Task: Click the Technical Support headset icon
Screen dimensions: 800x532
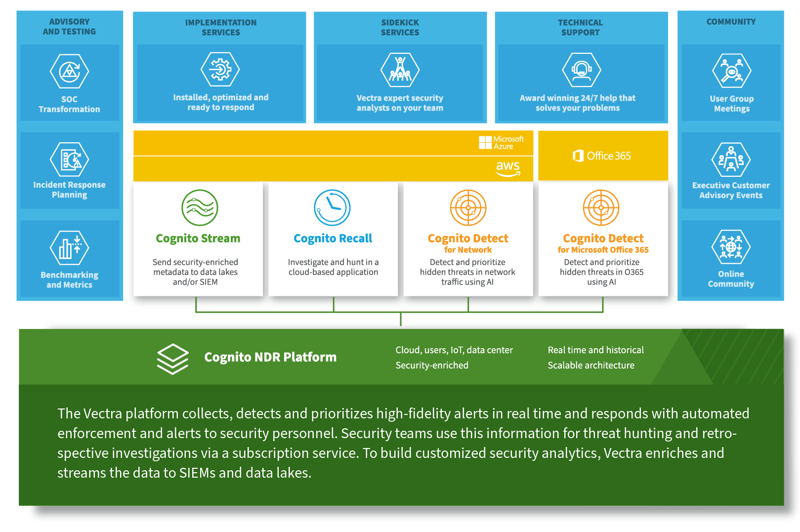Action: tap(581, 69)
